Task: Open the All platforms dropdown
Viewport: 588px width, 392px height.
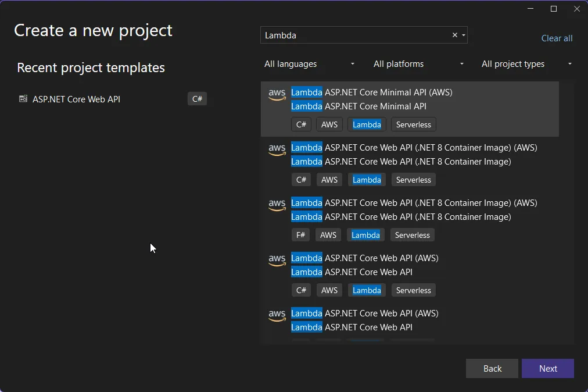Action: click(x=418, y=64)
